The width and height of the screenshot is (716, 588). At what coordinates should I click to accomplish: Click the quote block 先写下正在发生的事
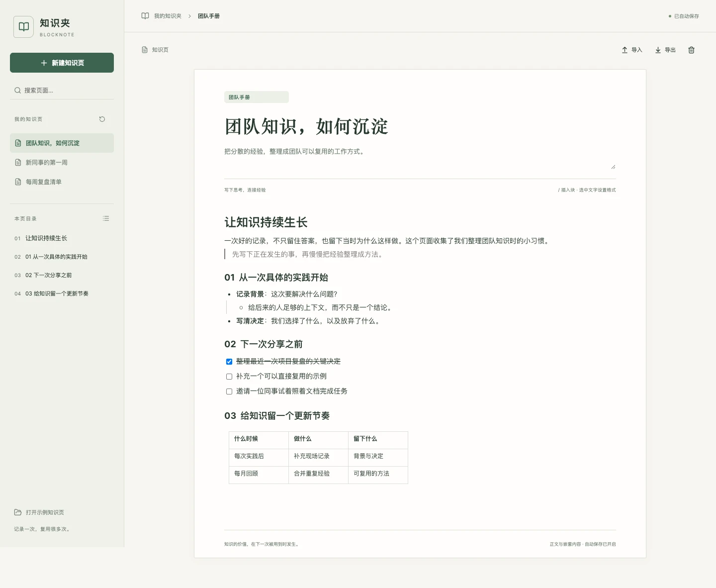tap(308, 254)
